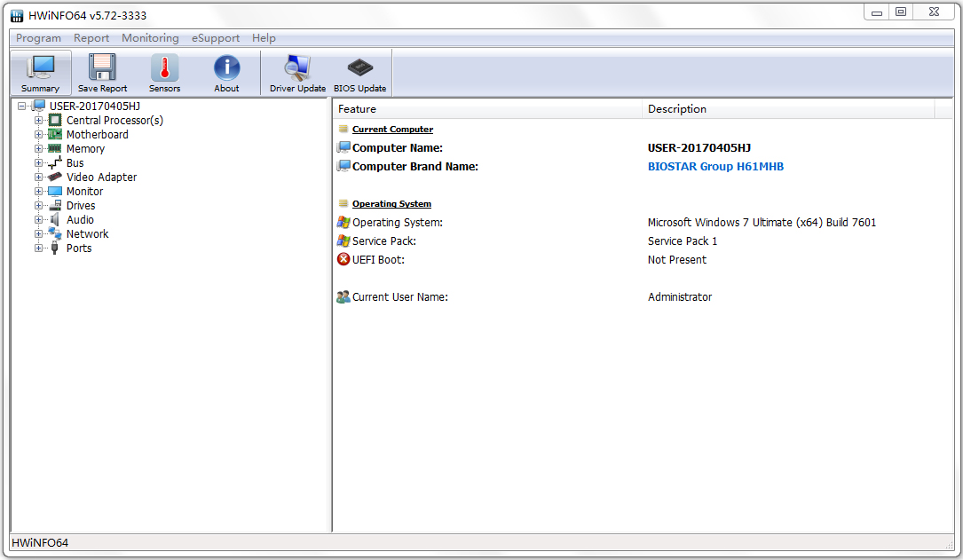The height and width of the screenshot is (560, 963).
Task: Select the Monitor icon in tree
Action: click(55, 191)
